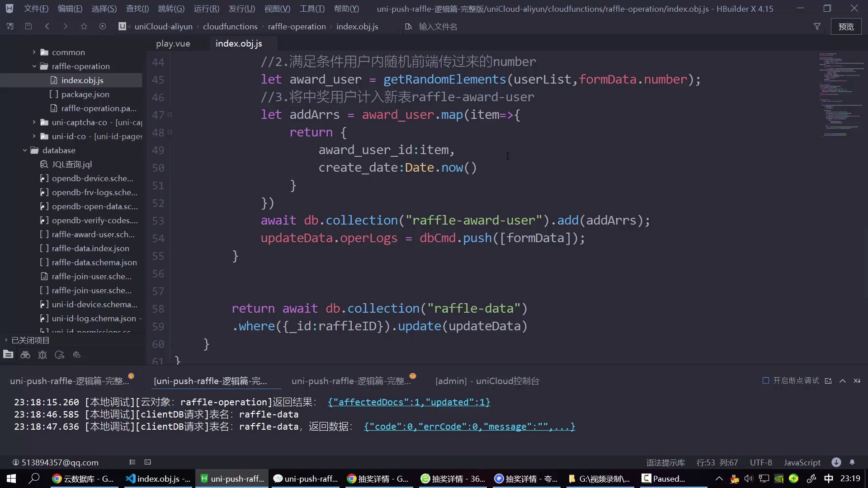Click the filter funnel icon in toolbar
The image size is (868, 488).
pos(817,27)
